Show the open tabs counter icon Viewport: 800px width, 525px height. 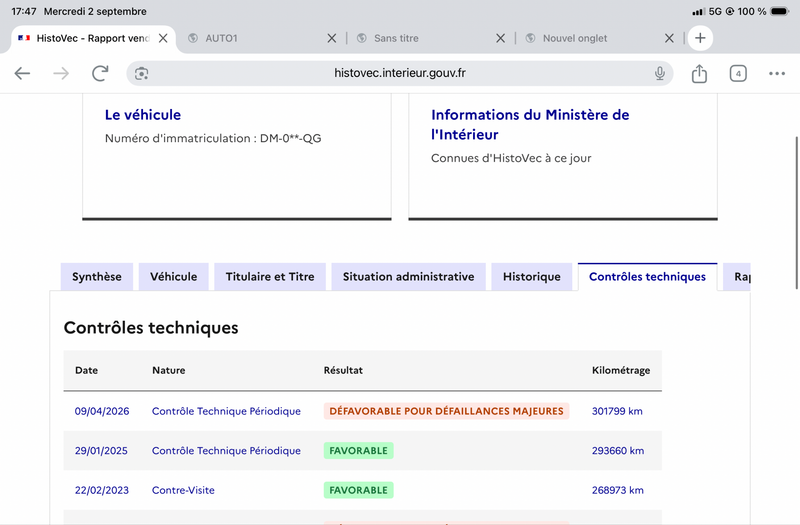pyautogui.click(x=738, y=73)
